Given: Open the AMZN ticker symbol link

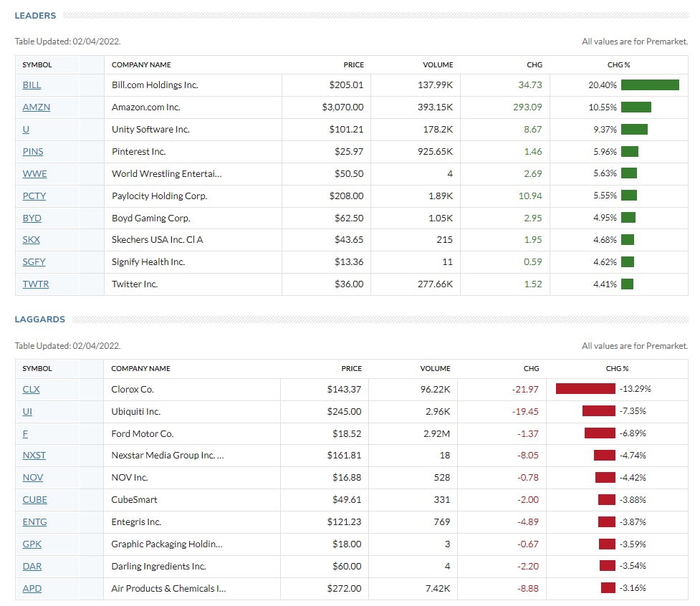Looking at the screenshot, I should (36, 107).
